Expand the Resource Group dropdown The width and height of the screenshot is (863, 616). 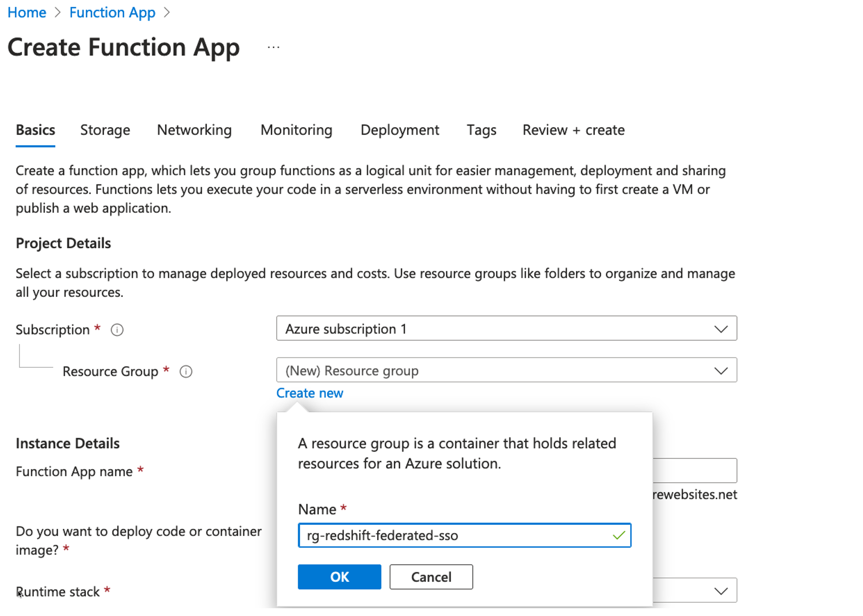click(506, 370)
